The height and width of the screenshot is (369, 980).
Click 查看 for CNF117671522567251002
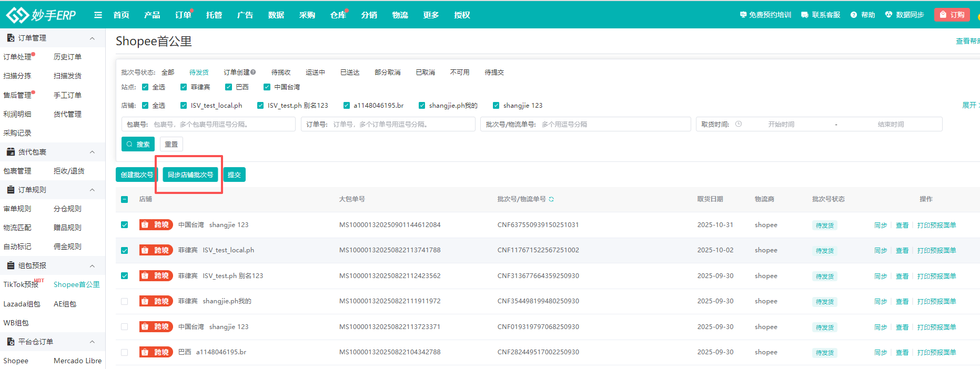click(x=902, y=251)
